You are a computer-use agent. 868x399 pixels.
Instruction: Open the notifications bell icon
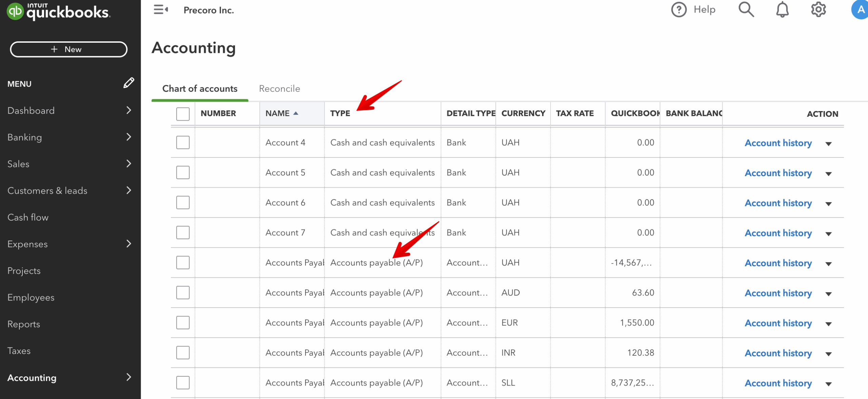point(782,9)
